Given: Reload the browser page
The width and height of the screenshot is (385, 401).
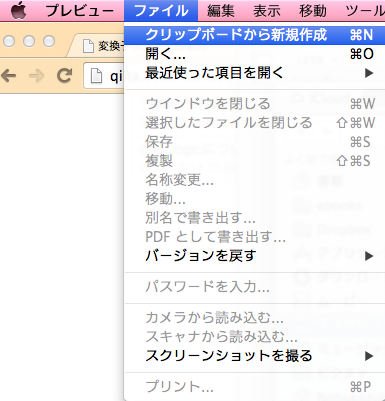Looking at the screenshot, I should pyautogui.click(x=64, y=76).
